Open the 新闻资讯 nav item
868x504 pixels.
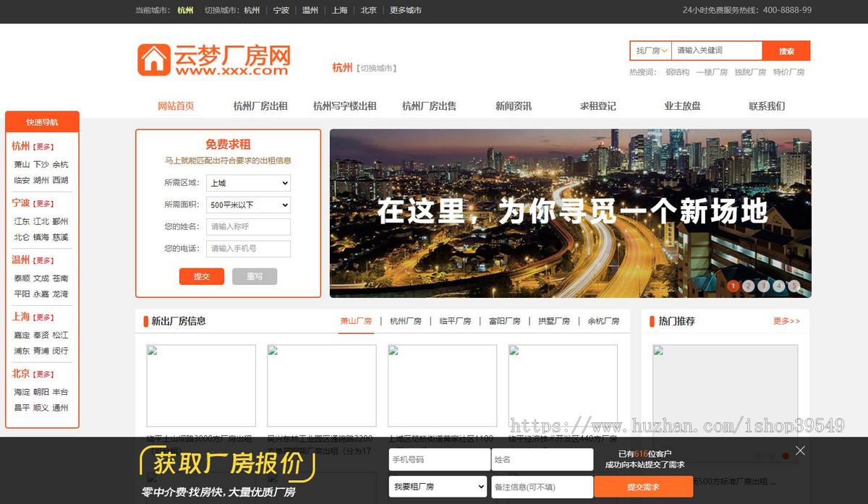coord(514,106)
